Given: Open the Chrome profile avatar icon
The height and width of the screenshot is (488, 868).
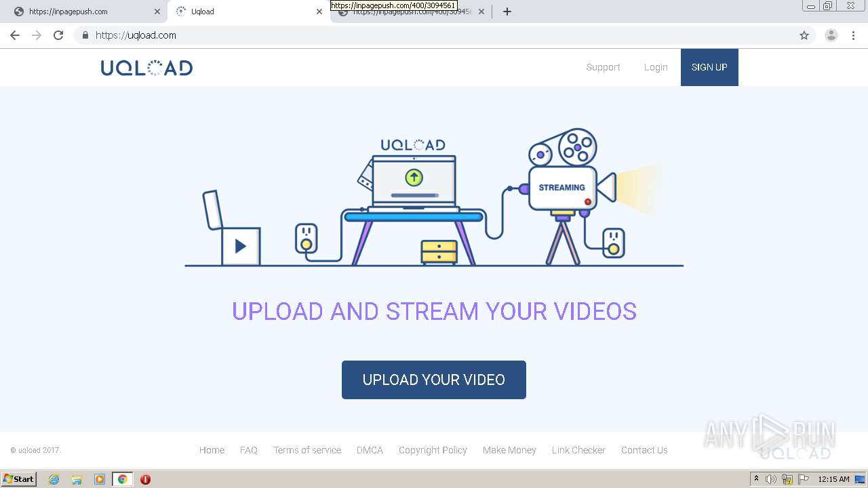Looking at the screenshot, I should pyautogui.click(x=831, y=35).
